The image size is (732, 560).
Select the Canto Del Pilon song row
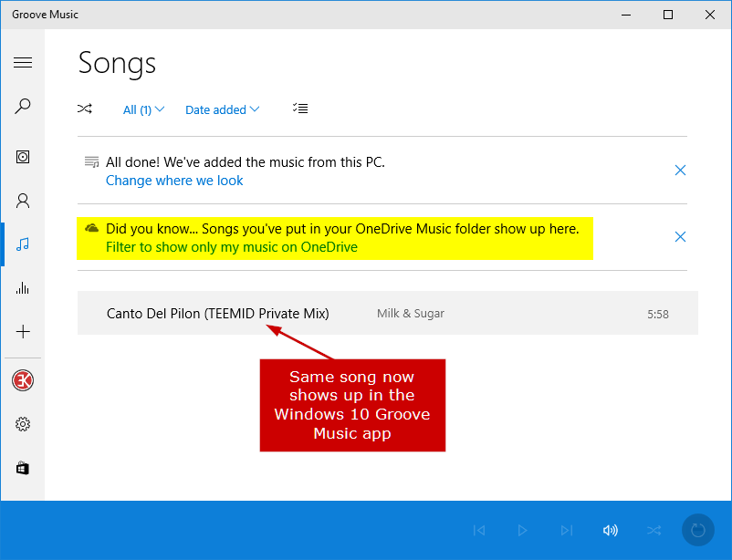(388, 313)
